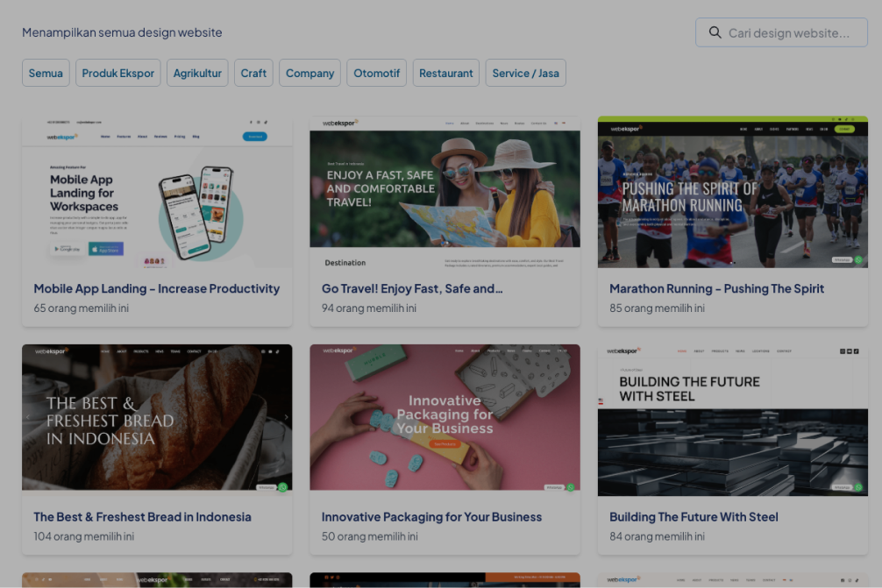The width and height of the screenshot is (882, 588).
Task: Open Building The Future With Steel link
Action: coord(694,517)
